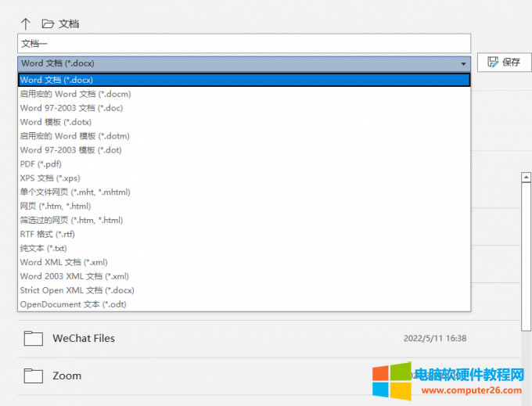Image resolution: width=532 pixels, height=406 pixels.
Task: Collapse the file type dropdown arrow
Action: point(463,64)
